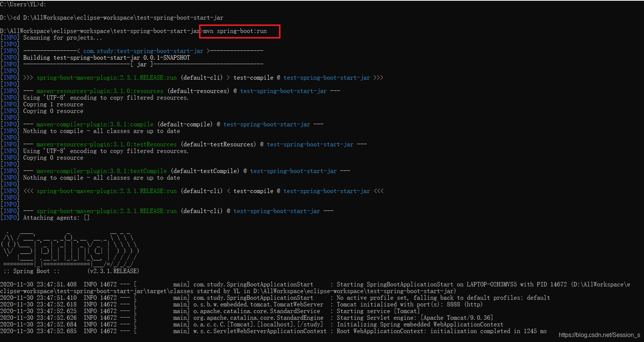Click 'Starting service [Tomcat]' message
This screenshot has width=644, height=342.
tap(378, 311)
